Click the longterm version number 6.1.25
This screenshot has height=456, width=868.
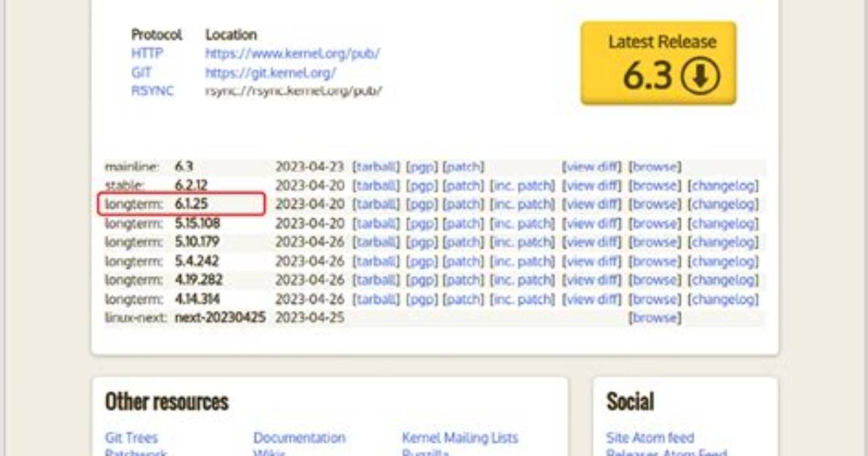(192, 204)
